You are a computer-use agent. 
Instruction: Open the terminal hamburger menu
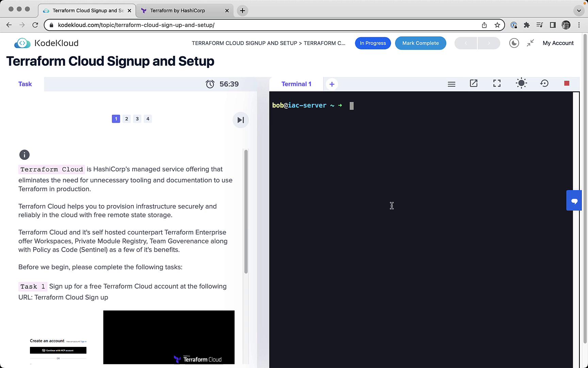coord(452,84)
